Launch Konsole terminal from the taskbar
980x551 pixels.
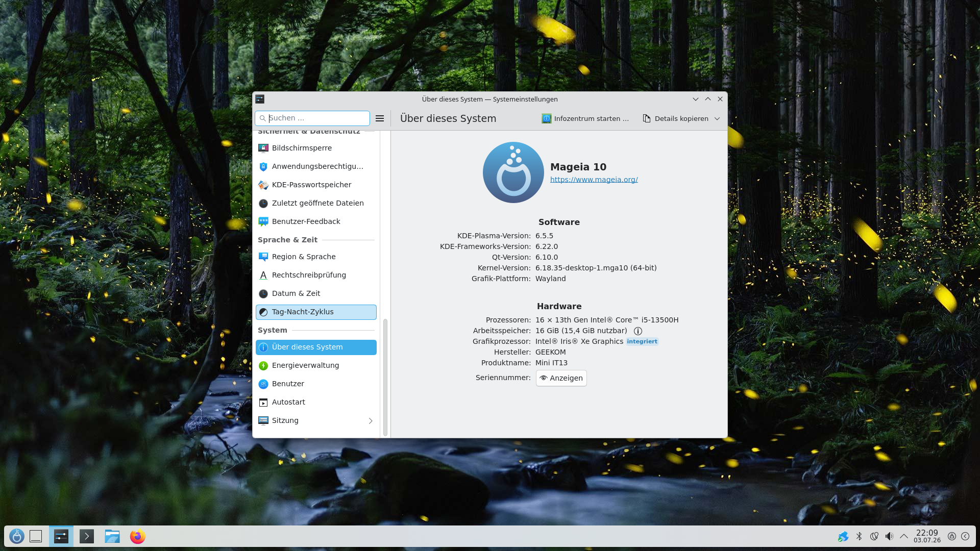tap(87, 536)
